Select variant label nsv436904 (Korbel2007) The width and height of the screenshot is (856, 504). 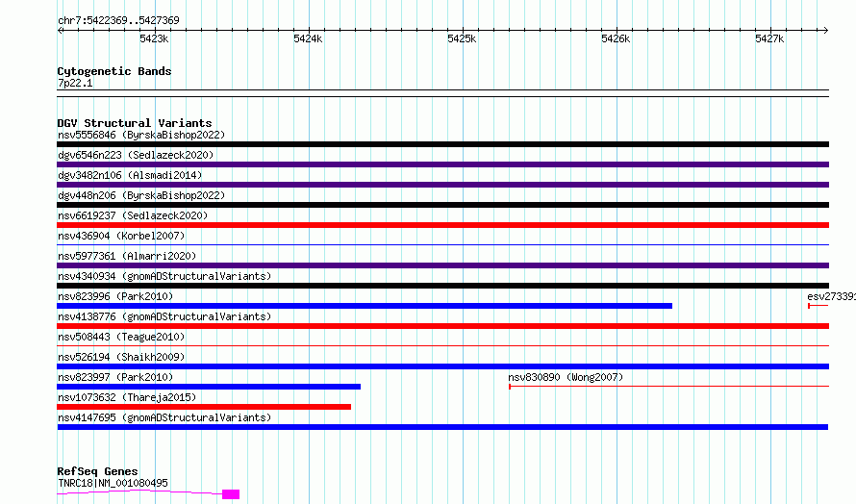pos(121,236)
